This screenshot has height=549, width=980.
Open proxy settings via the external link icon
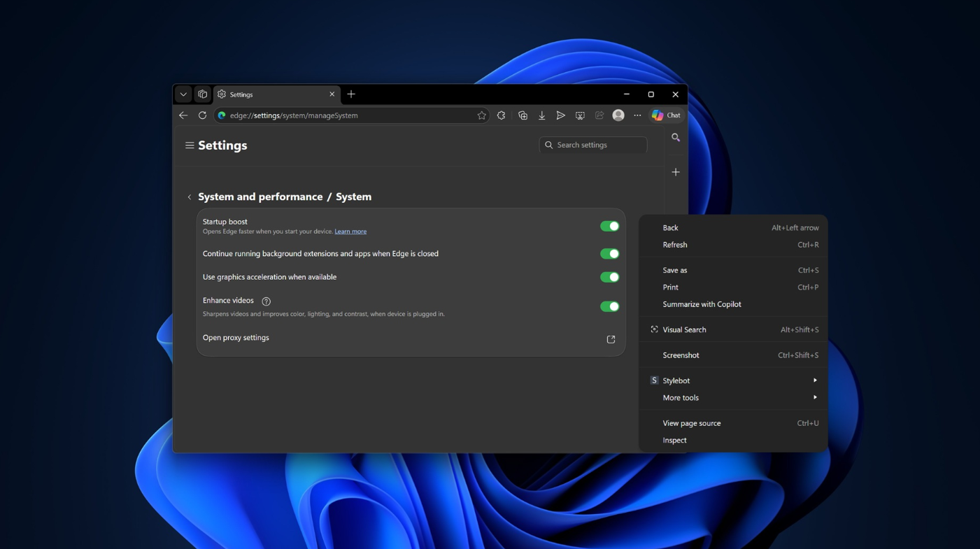point(611,339)
